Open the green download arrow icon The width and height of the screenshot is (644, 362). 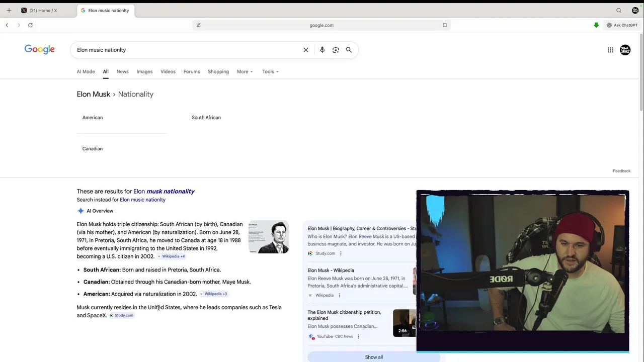(x=596, y=25)
